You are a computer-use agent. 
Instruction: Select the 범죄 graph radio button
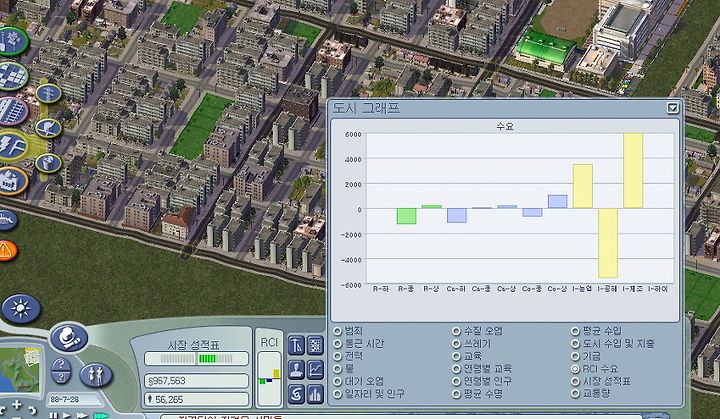pos(338,331)
